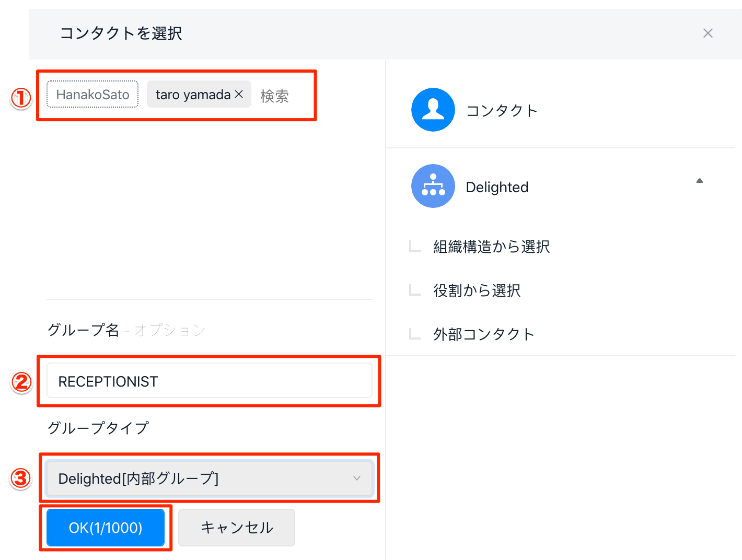Click the Delighted organization chart icon

pos(433,186)
